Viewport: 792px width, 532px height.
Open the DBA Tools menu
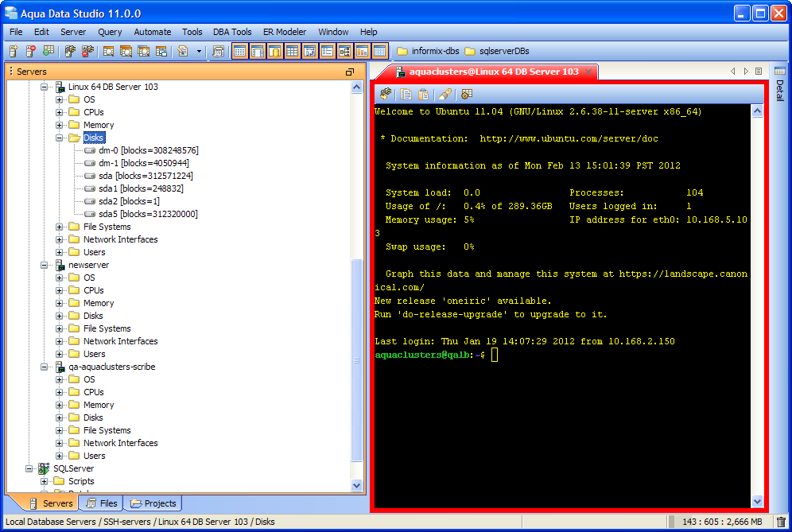pyautogui.click(x=232, y=32)
